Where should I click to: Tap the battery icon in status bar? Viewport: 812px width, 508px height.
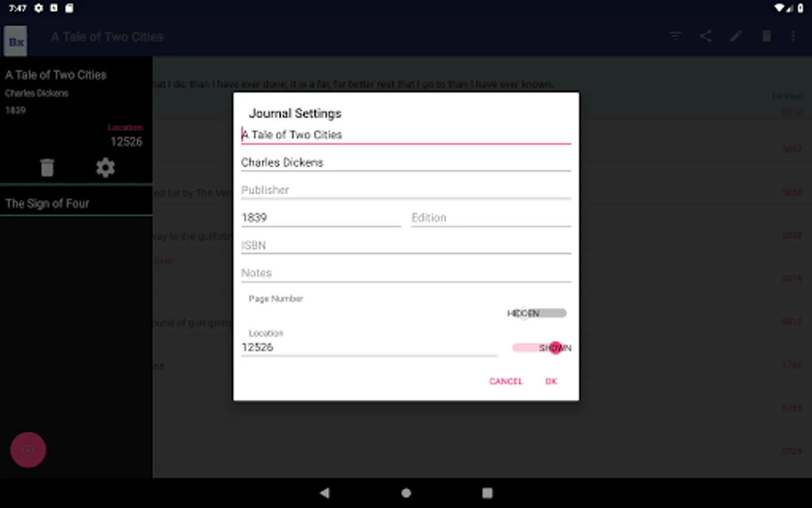(x=800, y=8)
